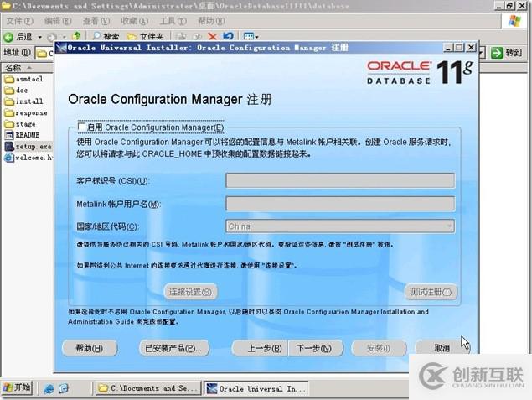Switch to Oracle Universal In... taskbar item
The height and width of the screenshot is (400, 532).
pos(256,388)
